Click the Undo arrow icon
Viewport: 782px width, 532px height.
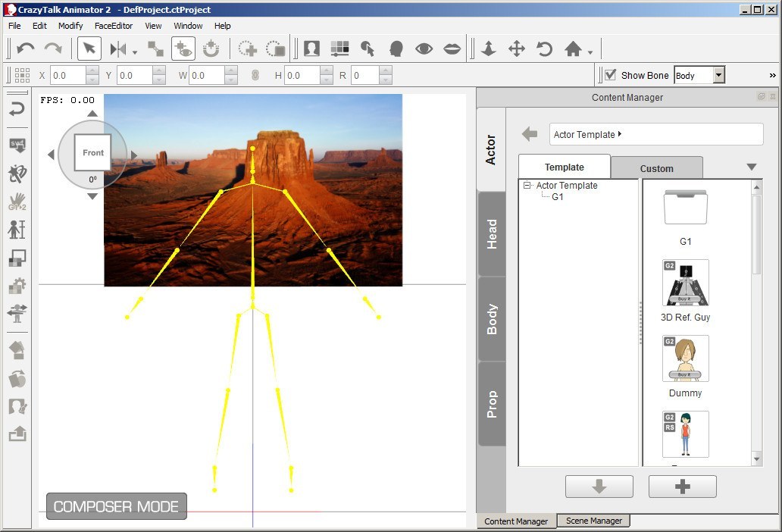26,49
